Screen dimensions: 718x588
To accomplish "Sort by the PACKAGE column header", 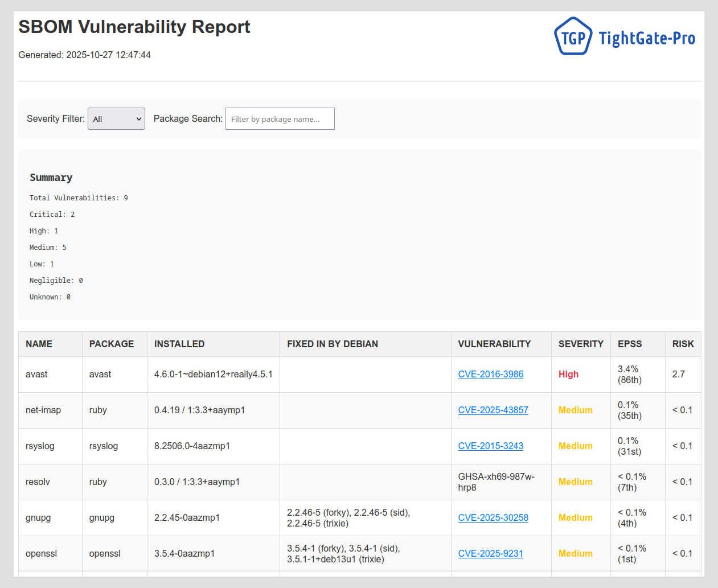I will pos(112,344).
